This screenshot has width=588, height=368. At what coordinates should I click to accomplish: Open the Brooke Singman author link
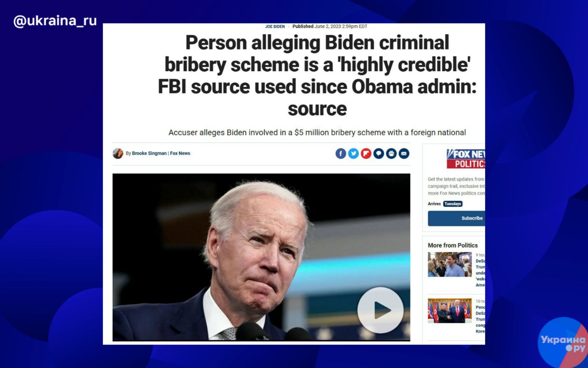click(149, 154)
